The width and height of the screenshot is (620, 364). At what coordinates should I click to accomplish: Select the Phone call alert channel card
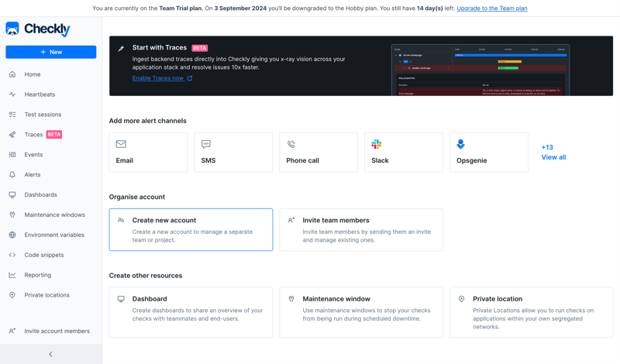[x=319, y=152]
